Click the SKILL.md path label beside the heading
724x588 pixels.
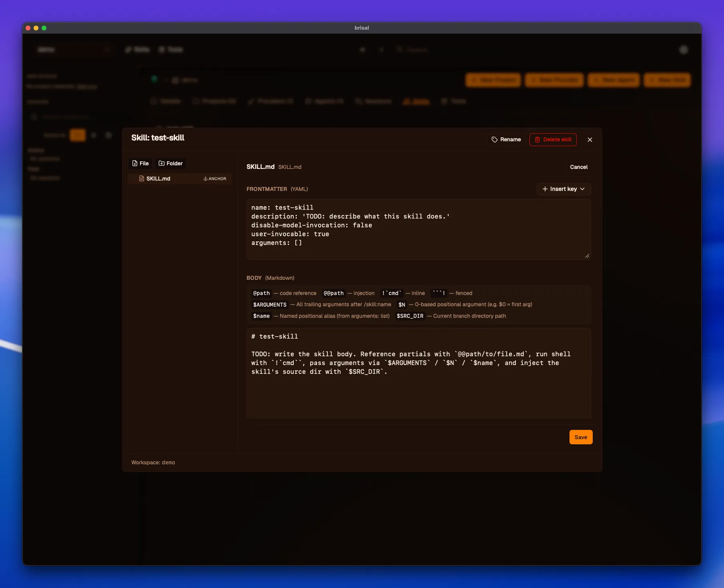click(x=290, y=167)
